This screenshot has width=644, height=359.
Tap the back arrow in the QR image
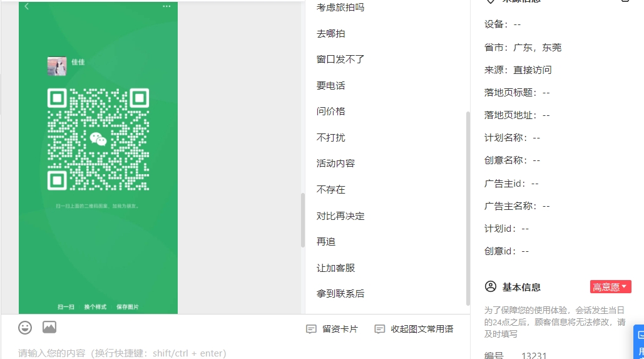pos(27,6)
